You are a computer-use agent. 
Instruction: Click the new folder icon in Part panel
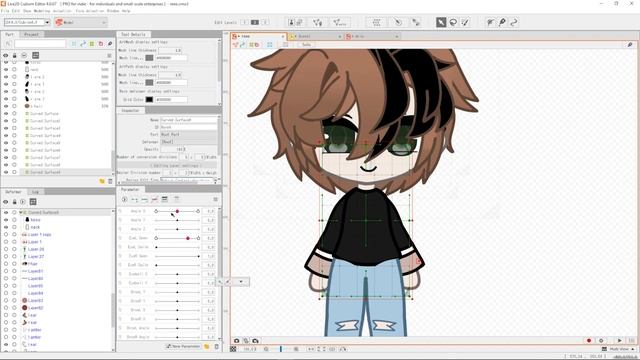tap(102, 181)
